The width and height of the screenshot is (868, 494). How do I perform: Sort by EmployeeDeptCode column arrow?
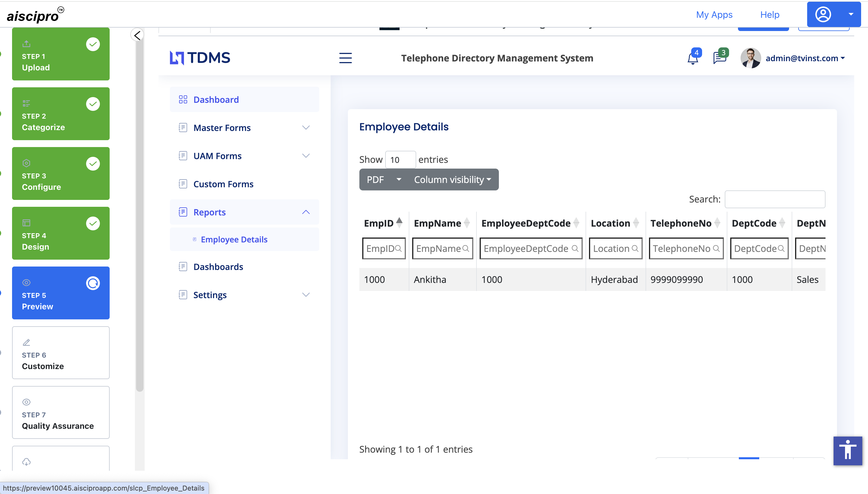576,223
